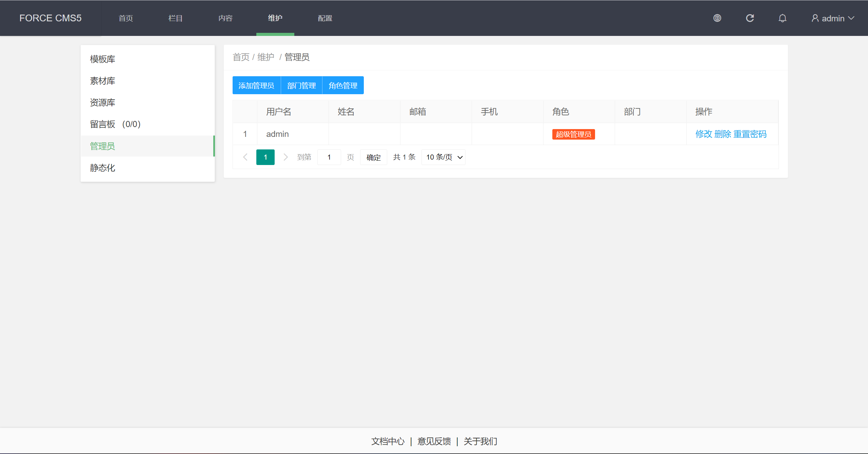
Task: Open 意见反馈 footer link
Action: [x=434, y=441]
